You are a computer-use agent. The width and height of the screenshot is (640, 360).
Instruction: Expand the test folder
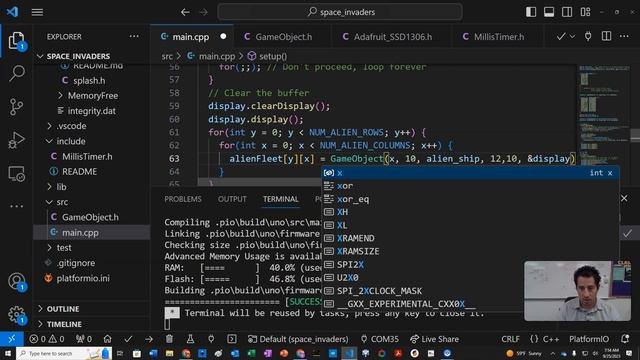click(64, 248)
